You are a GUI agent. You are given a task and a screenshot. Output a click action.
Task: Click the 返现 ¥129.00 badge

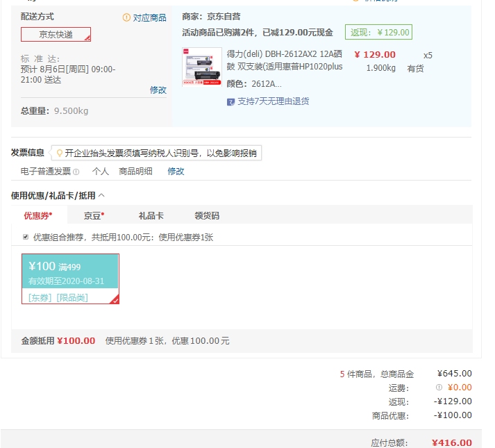pos(378,32)
